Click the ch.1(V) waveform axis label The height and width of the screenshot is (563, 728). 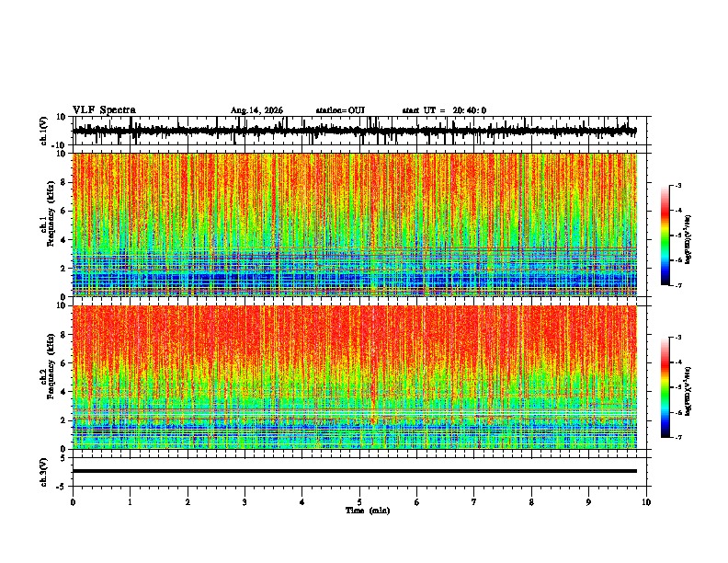[x=44, y=131]
